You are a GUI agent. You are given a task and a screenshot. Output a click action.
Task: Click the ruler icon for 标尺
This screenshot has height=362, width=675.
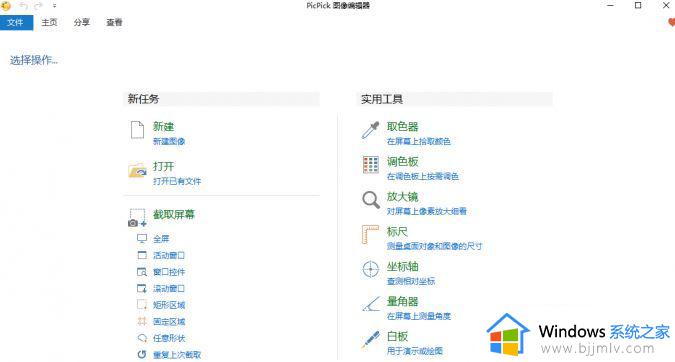tap(370, 235)
